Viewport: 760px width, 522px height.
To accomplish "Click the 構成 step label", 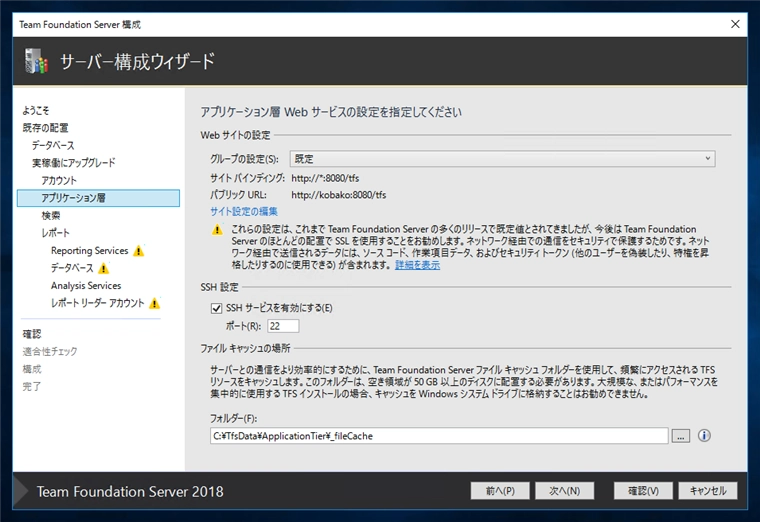I will point(32,369).
